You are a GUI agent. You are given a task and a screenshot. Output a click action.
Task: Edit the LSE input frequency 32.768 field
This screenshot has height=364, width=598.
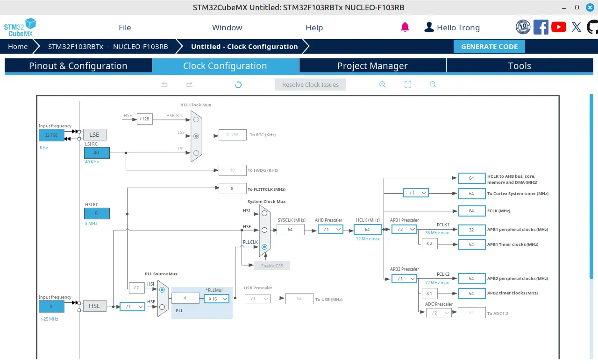(x=51, y=135)
